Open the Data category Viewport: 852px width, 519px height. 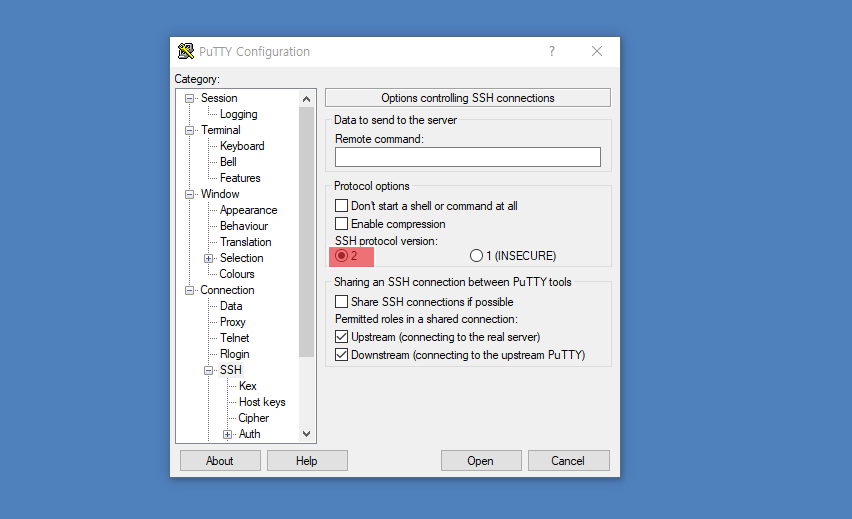coord(231,306)
